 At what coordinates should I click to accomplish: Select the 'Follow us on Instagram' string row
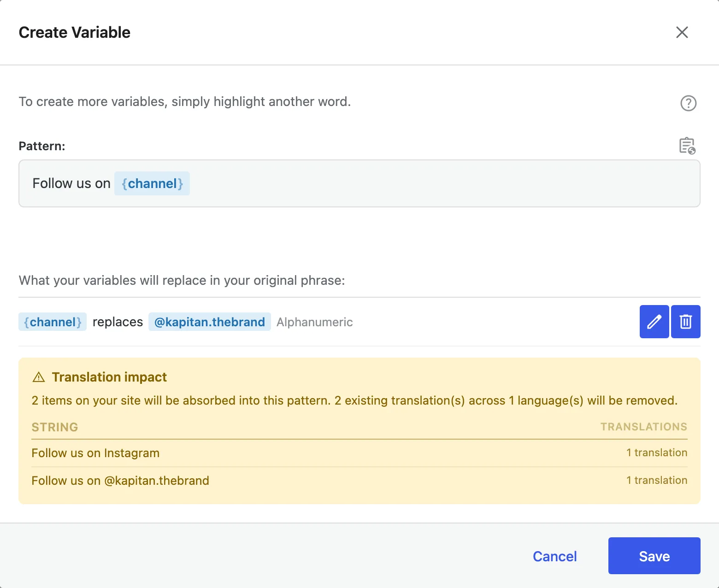359,453
